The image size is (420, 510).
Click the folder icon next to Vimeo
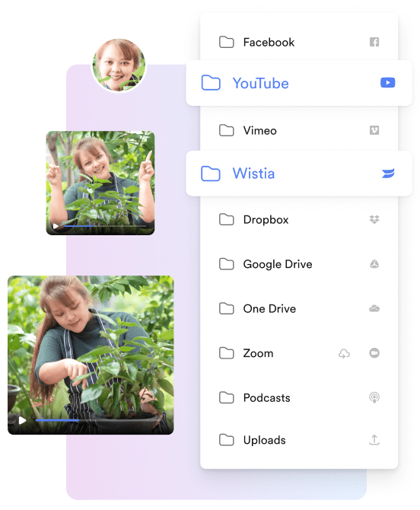coord(226,130)
